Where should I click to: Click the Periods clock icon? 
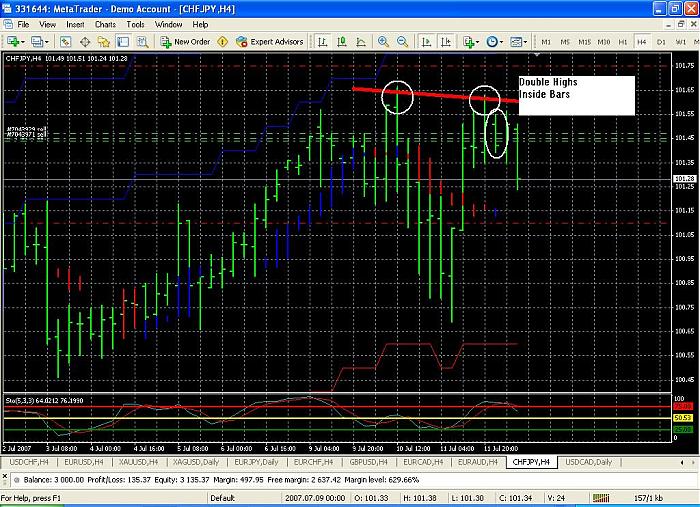tap(492, 42)
